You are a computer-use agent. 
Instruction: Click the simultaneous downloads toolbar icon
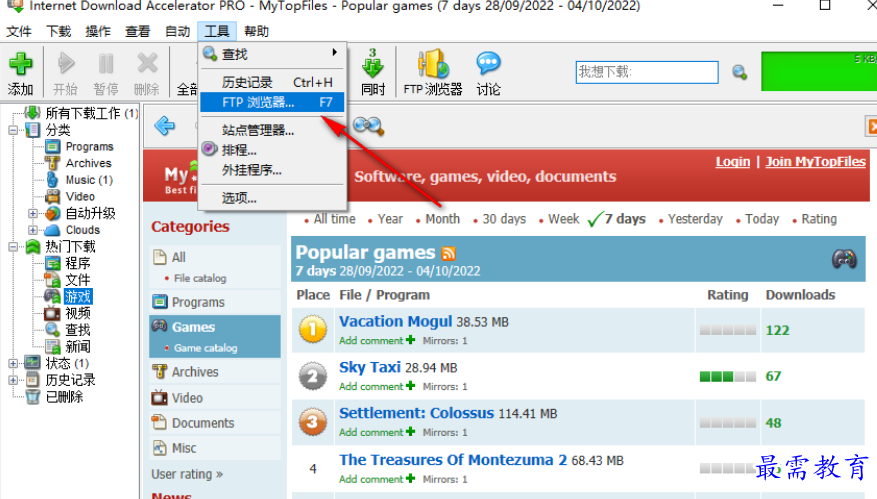pyautogui.click(x=373, y=63)
